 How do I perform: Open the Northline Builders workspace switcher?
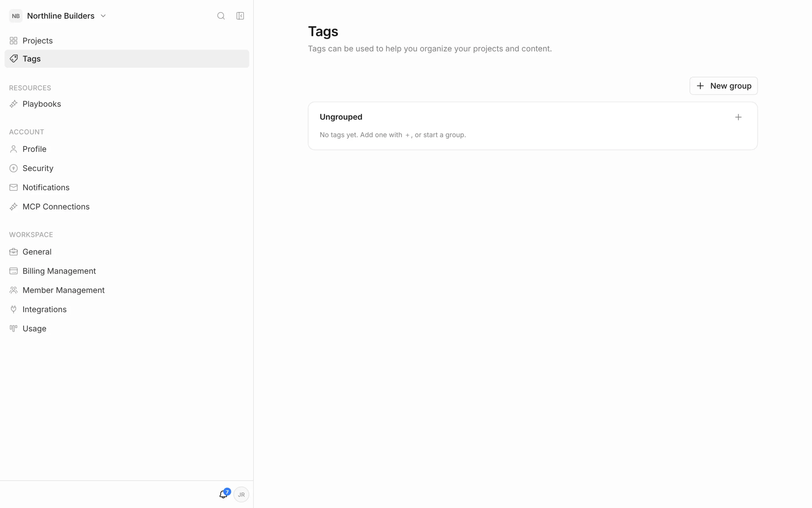[58, 16]
